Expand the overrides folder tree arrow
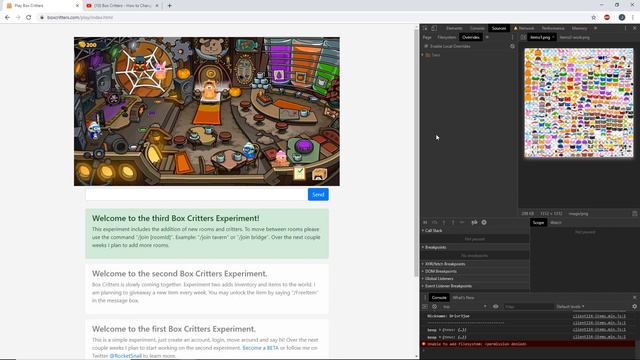The height and width of the screenshot is (360, 640). click(x=423, y=55)
